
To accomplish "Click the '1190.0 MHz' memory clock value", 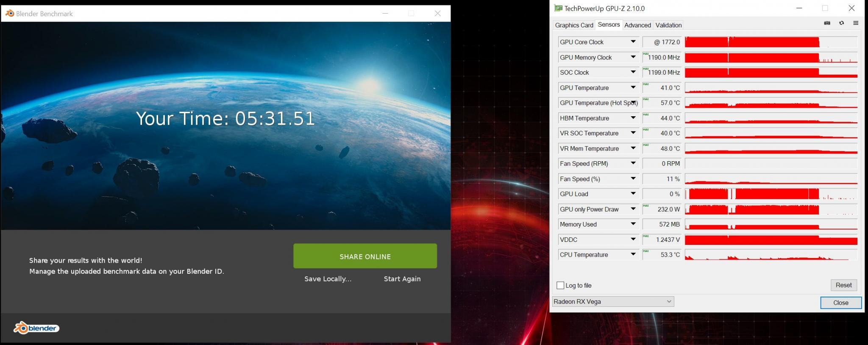I will 662,57.
